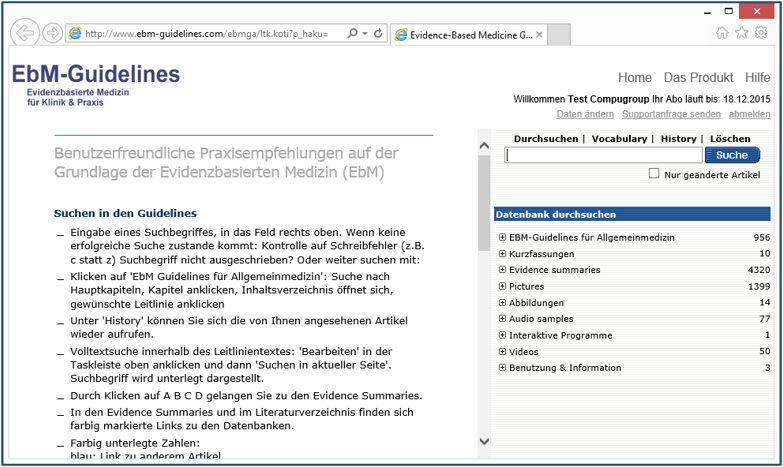The width and height of the screenshot is (783, 467).
Task: Click the 'Suchen in den Guidelines' heading
Action: [x=125, y=213]
